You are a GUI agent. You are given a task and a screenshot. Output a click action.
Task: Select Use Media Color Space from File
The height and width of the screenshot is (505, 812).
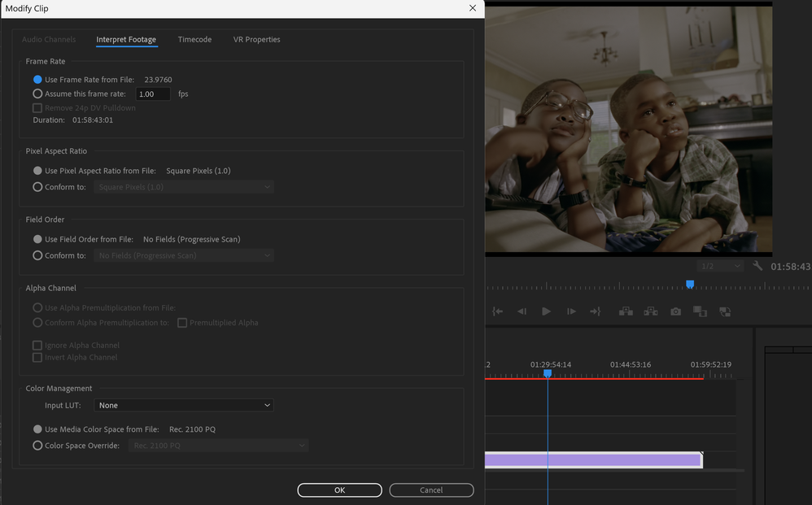point(37,429)
